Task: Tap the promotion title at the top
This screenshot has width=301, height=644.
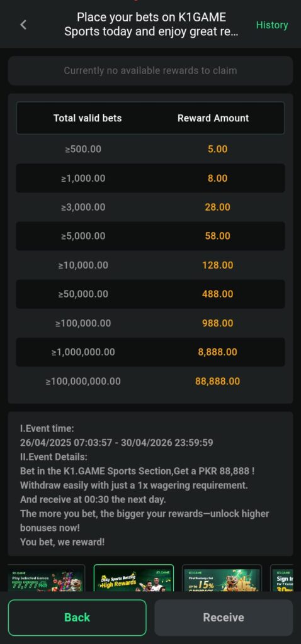Action: (x=151, y=25)
